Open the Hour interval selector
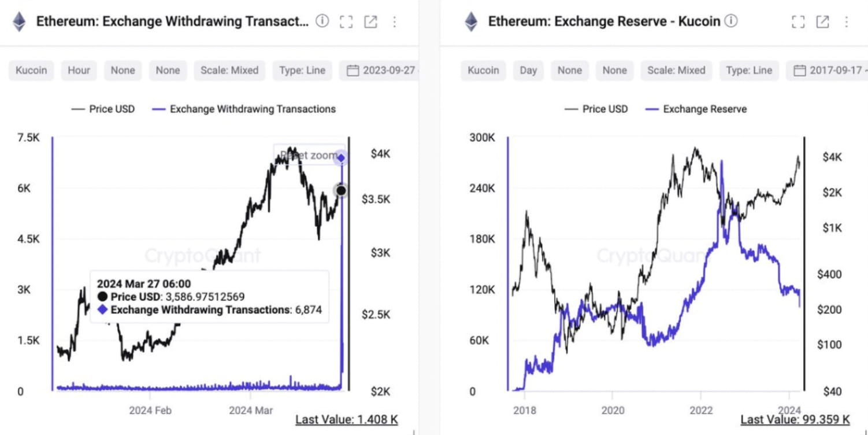This screenshot has height=435, width=868. pyautogui.click(x=78, y=70)
